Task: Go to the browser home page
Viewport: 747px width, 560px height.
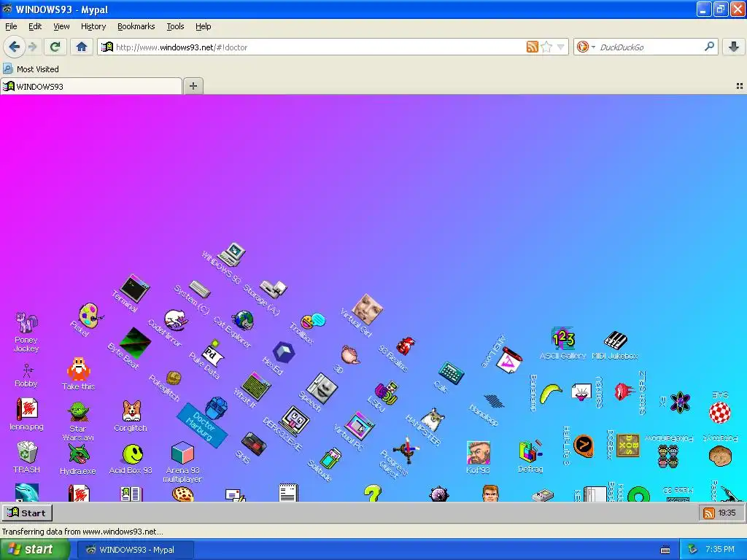Action: point(82,47)
